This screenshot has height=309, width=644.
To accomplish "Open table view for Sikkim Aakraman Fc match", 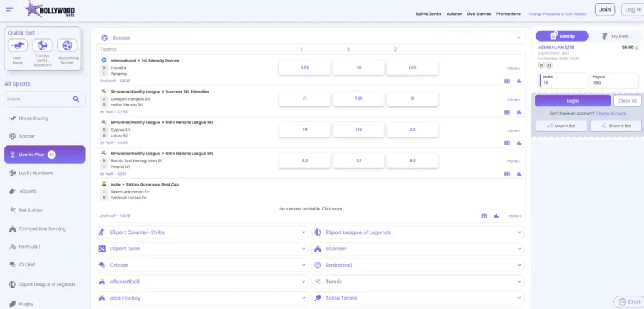I will (x=484, y=216).
